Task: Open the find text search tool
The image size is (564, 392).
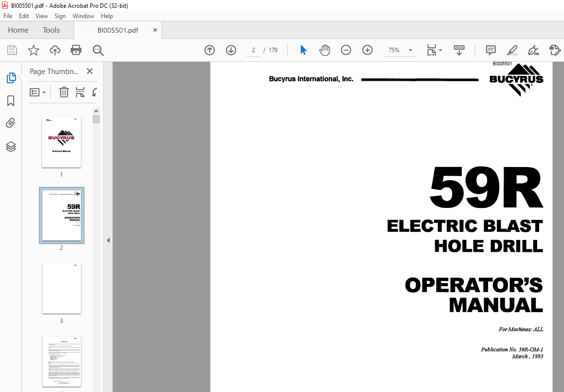Action: (98, 50)
